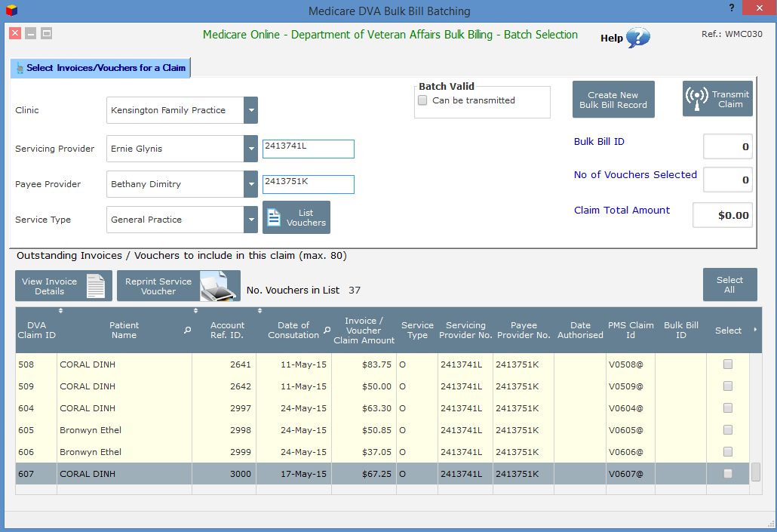777x532 pixels.
Task: Toggle the Can be transmitted checkbox
Action: point(422,100)
